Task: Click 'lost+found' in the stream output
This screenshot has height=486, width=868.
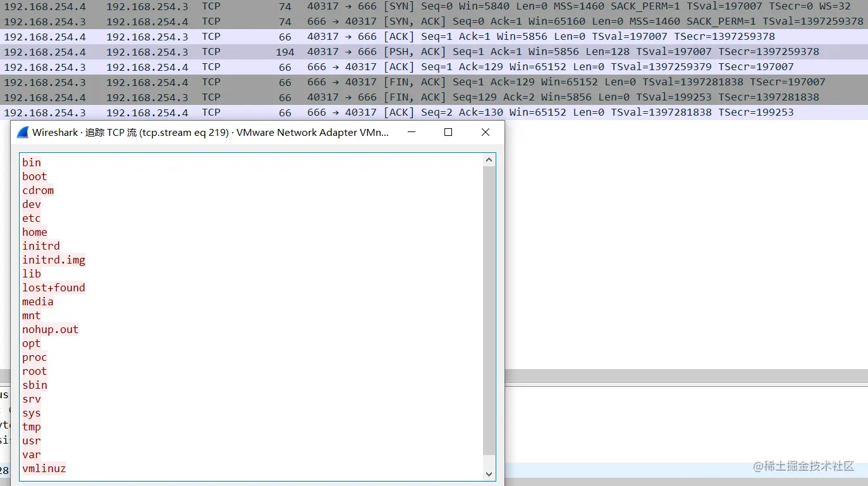Action: 54,288
